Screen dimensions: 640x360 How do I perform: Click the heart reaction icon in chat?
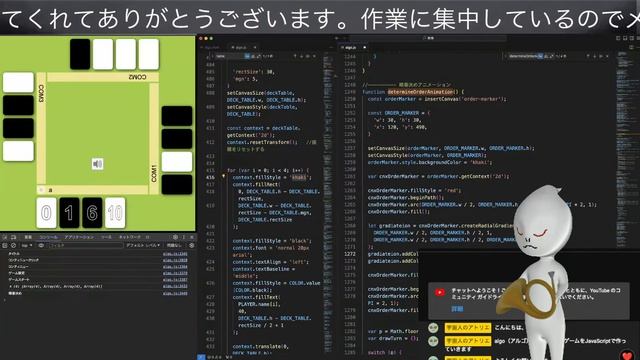[627, 356]
